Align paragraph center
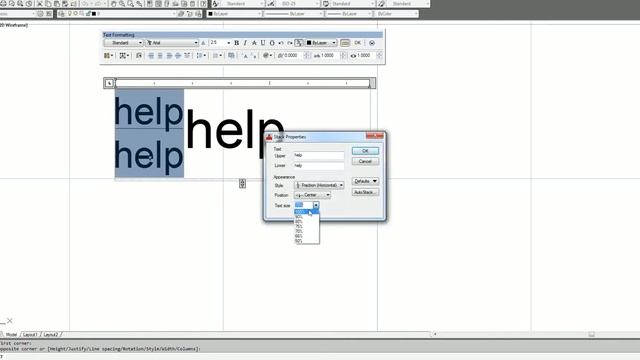This screenshot has height=360, width=640. 160,56
